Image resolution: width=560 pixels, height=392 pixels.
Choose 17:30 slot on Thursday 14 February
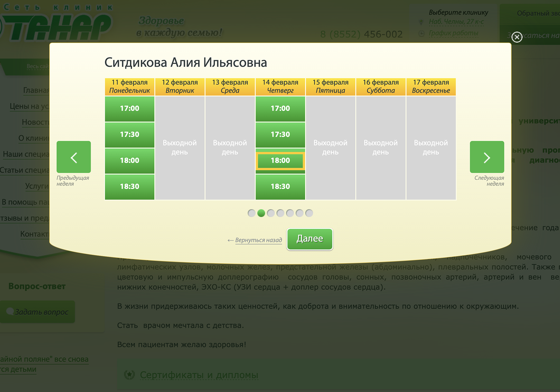(x=280, y=135)
